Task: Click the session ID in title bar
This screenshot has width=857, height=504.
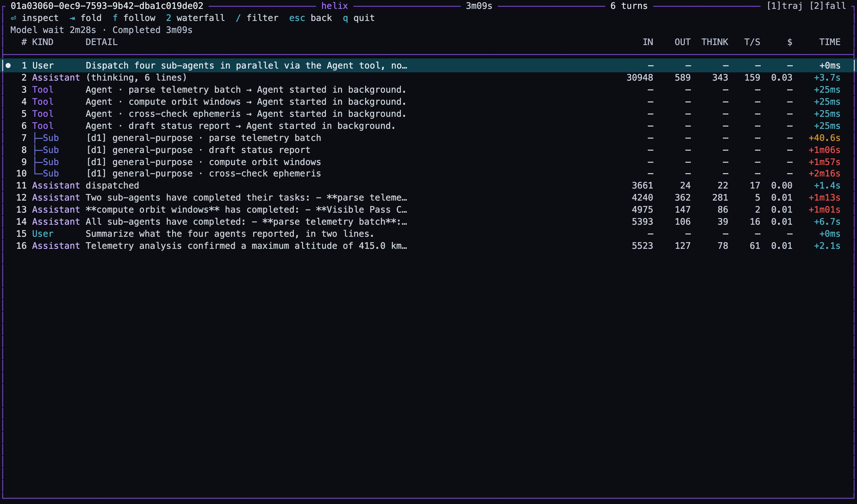Action: (107, 6)
